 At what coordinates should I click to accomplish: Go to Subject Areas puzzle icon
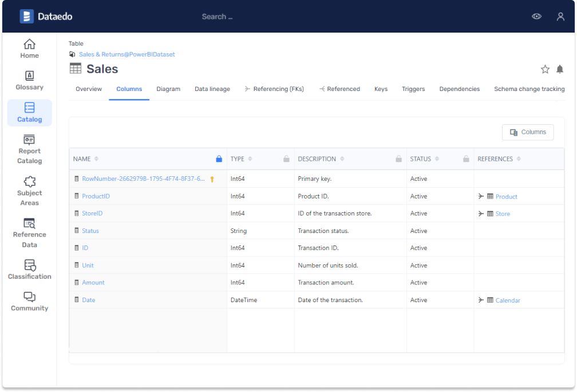point(29,183)
